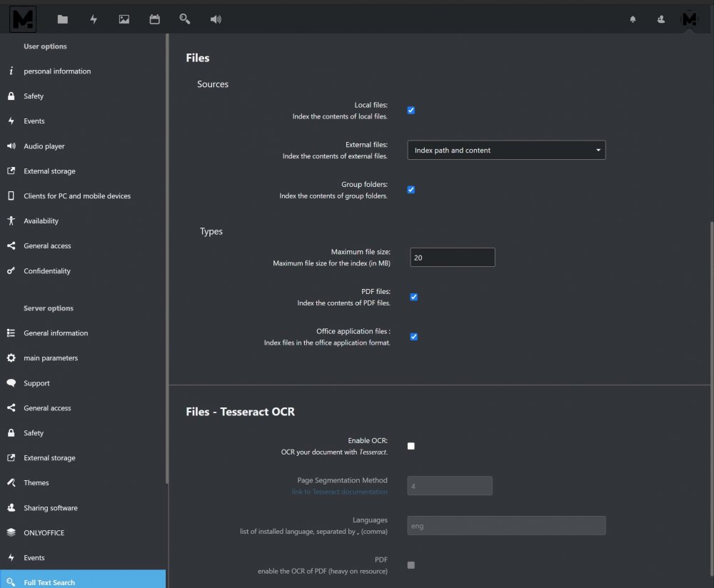Viewport: 714px width, 588px height.
Task: Open the search magnifier icon in top bar
Action: pos(185,19)
